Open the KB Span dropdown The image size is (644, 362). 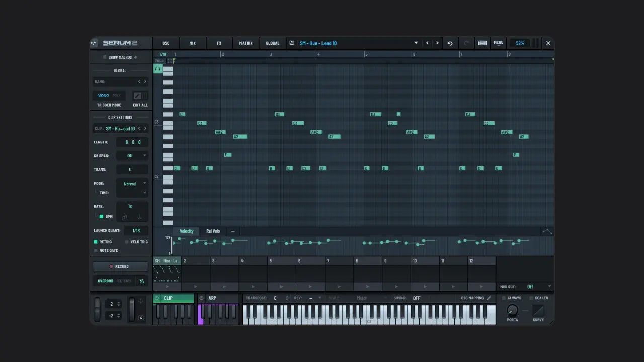(132, 156)
